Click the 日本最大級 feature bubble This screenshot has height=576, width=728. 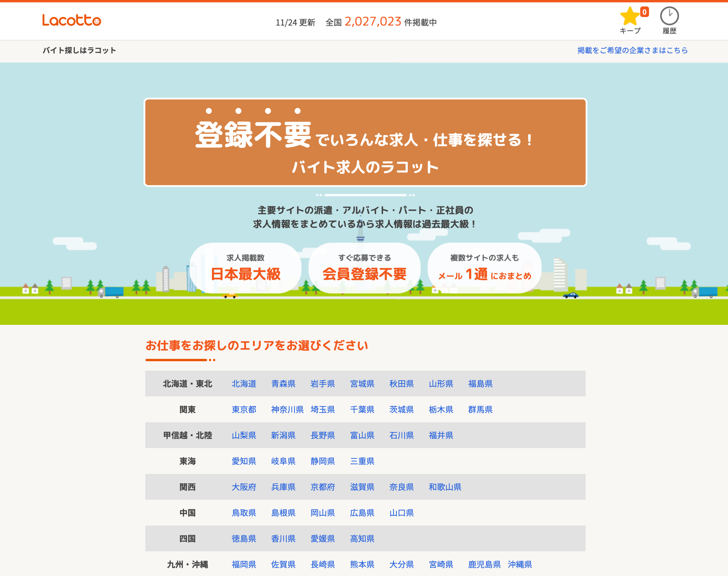pyautogui.click(x=245, y=268)
